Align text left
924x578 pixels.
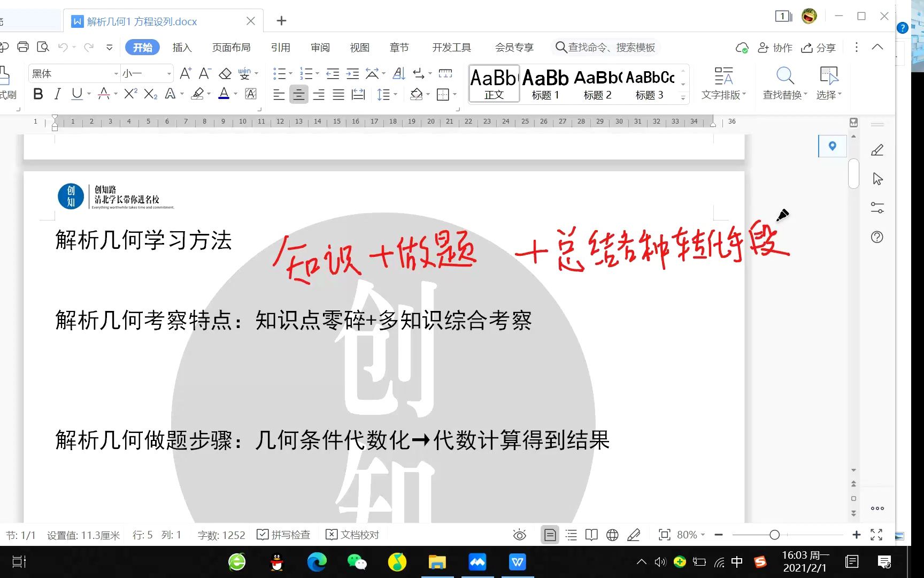[279, 95]
